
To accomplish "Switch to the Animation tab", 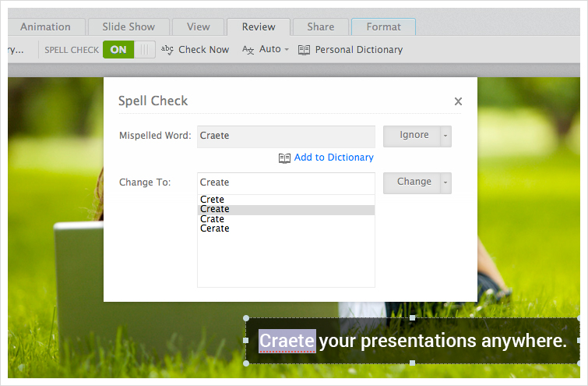I will [x=45, y=27].
